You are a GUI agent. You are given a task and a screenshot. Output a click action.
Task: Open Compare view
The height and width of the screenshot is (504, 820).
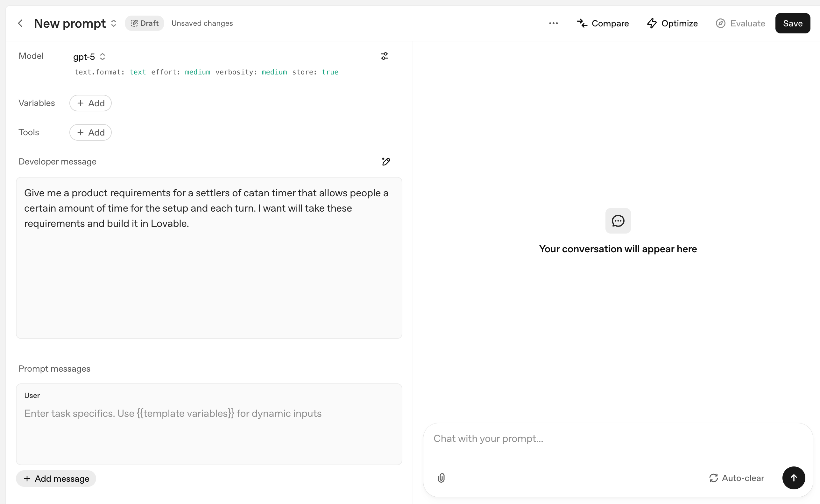603,23
